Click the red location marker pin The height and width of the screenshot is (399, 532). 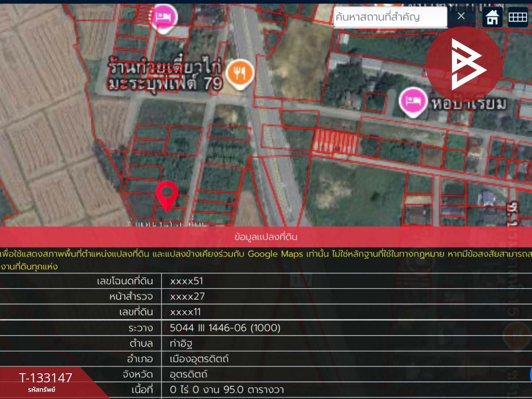tap(167, 195)
